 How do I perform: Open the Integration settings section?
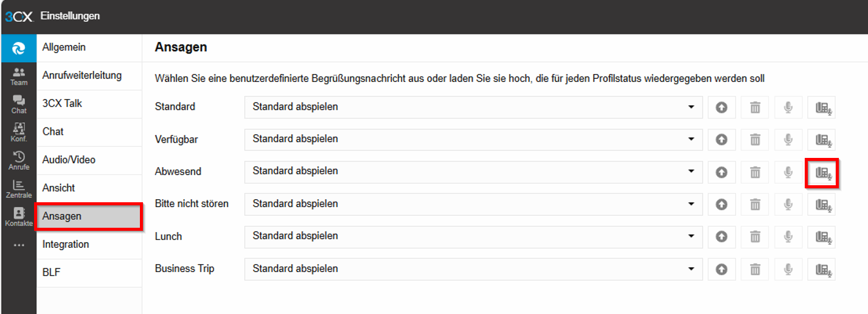[66, 244]
